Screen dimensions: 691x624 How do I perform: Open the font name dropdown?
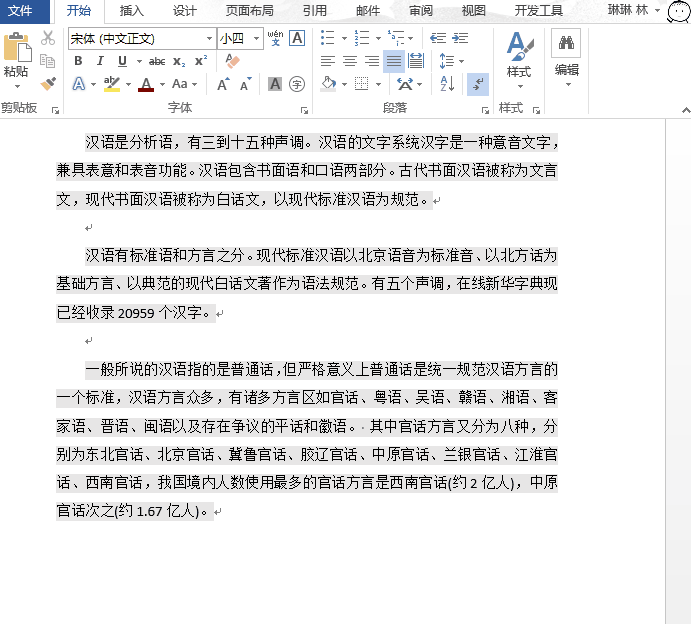209,38
